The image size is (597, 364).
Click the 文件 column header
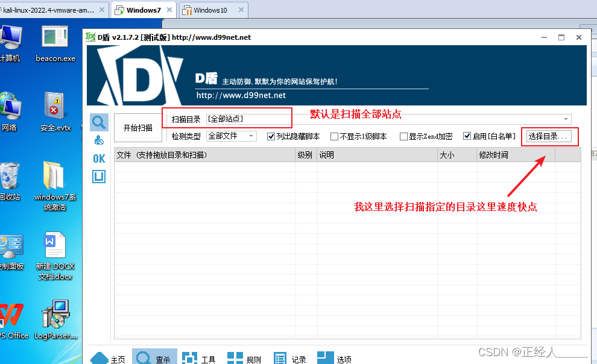[205, 155]
